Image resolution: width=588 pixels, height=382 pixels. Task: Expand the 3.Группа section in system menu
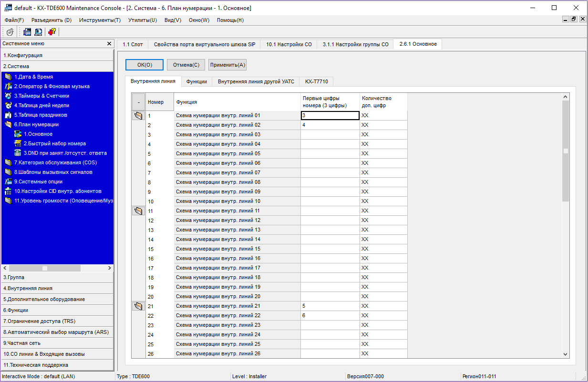(57, 277)
